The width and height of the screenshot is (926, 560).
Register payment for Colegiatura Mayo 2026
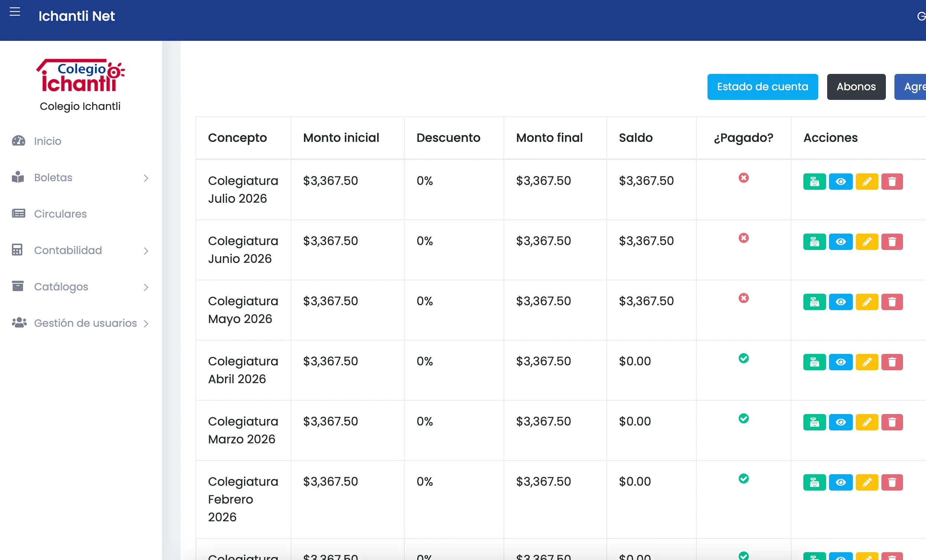[x=815, y=302]
